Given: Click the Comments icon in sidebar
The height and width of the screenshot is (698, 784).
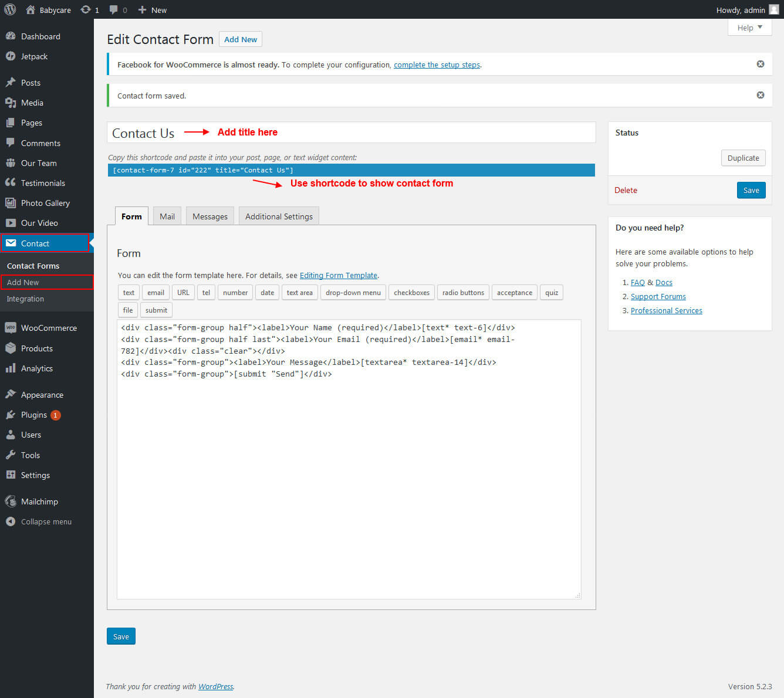Looking at the screenshot, I should (x=11, y=143).
